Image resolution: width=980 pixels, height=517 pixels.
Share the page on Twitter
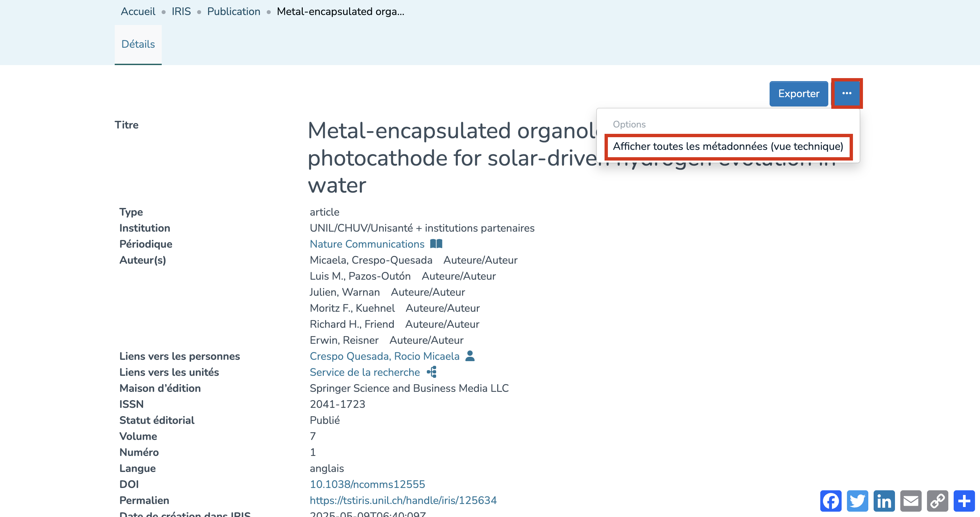point(857,501)
